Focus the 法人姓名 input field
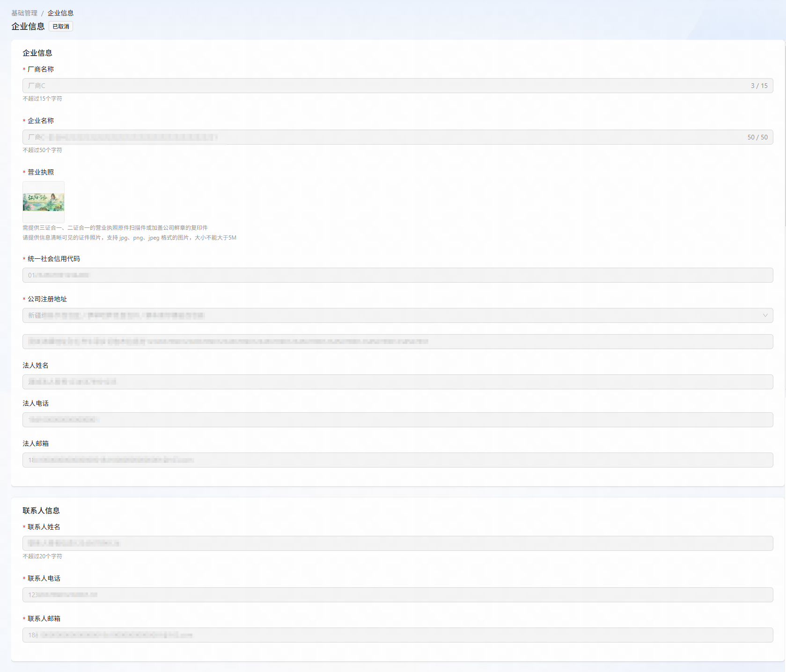The width and height of the screenshot is (786, 672). [x=397, y=382]
